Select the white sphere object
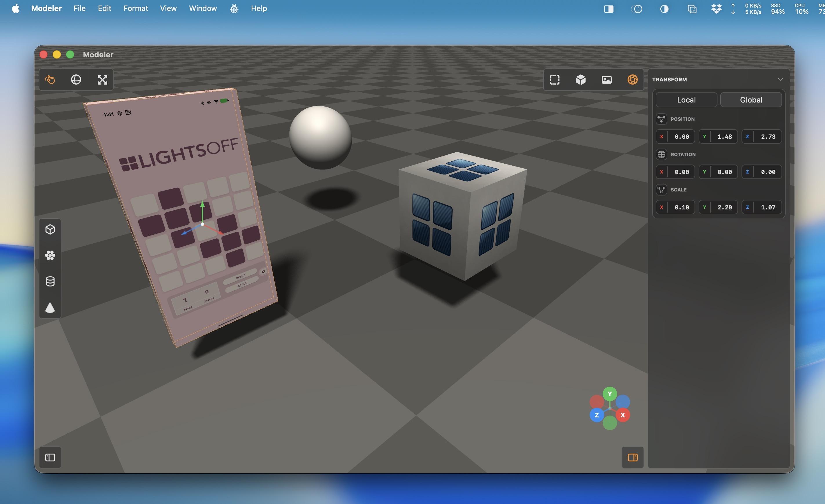Viewport: 825px width, 504px height. (x=320, y=138)
